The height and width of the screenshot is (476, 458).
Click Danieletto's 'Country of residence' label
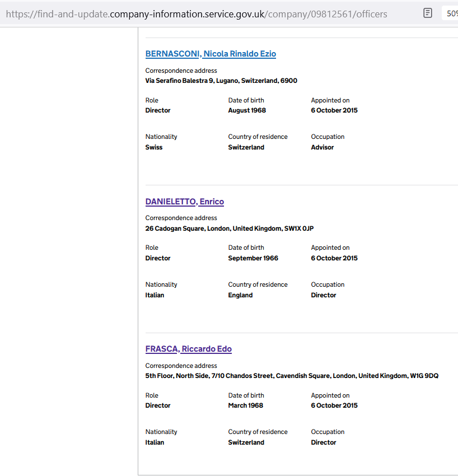pyautogui.click(x=258, y=284)
